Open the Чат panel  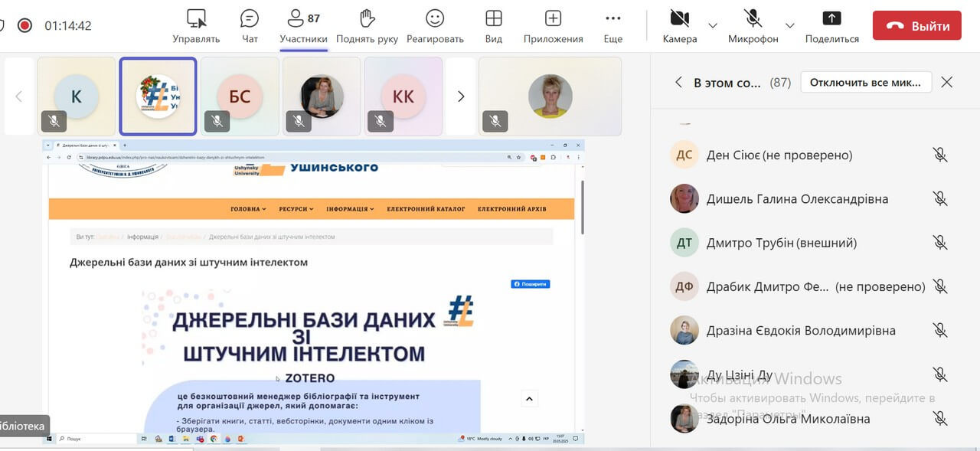coord(250,25)
